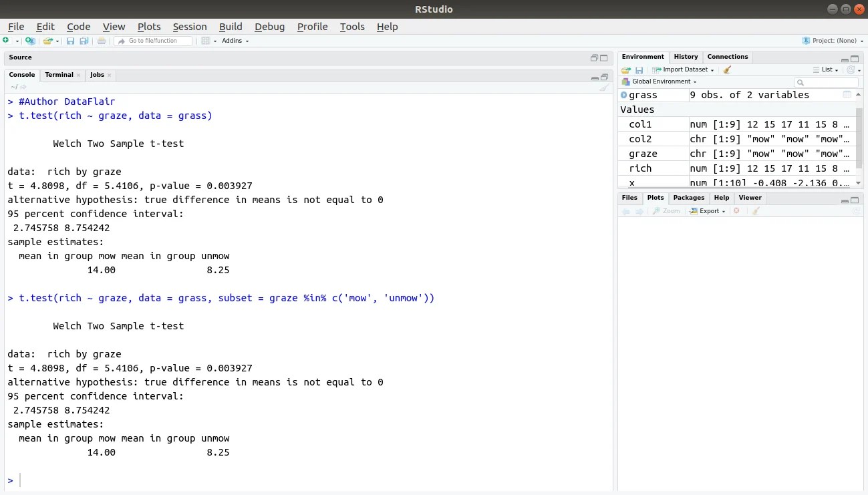Open the Session menu
The height and width of the screenshot is (495, 868).
[x=190, y=27]
